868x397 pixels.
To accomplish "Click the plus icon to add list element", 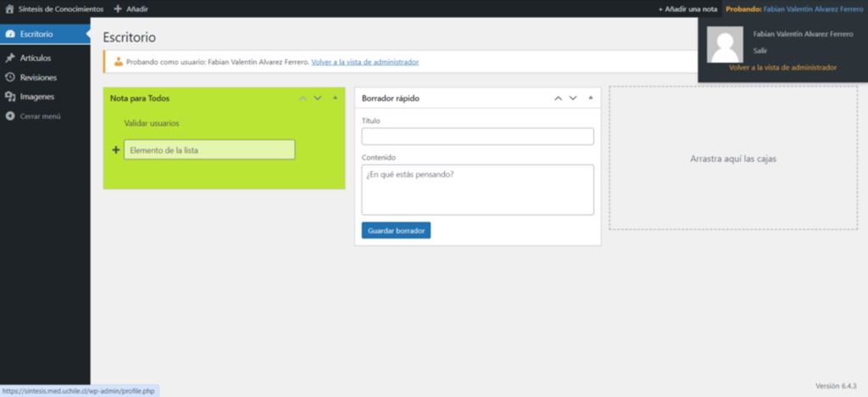I will [x=115, y=150].
